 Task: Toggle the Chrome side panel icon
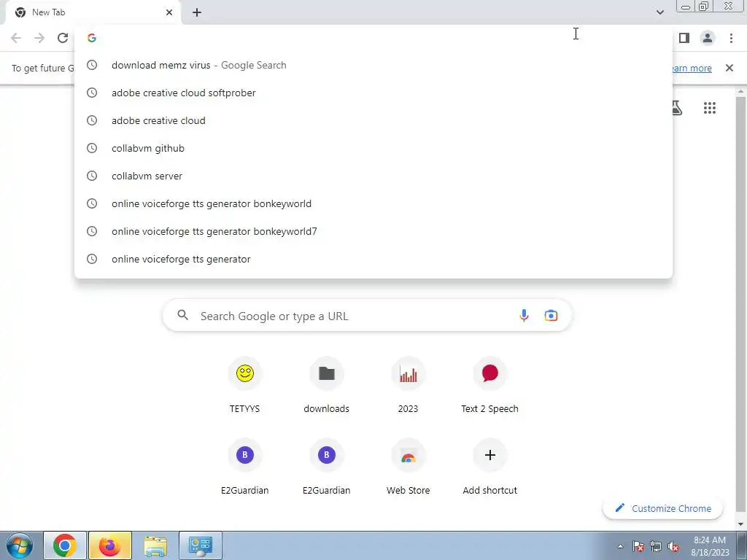[x=684, y=38]
